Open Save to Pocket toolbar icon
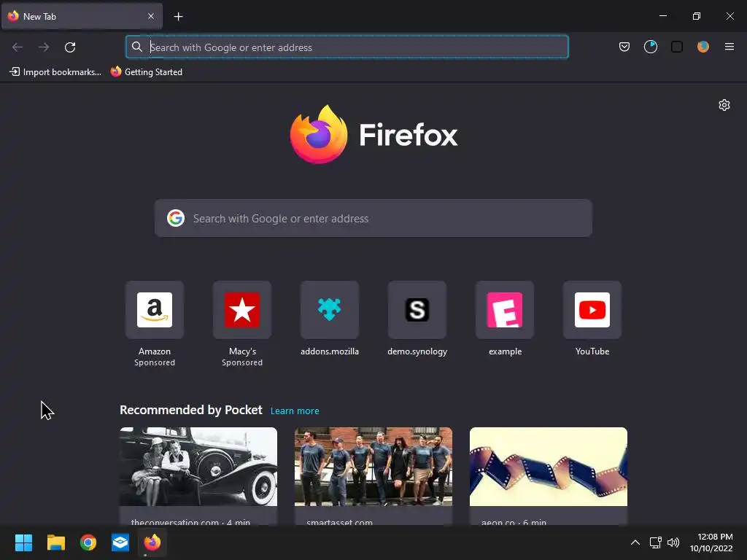747x560 pixels. (x=624, y=47)
